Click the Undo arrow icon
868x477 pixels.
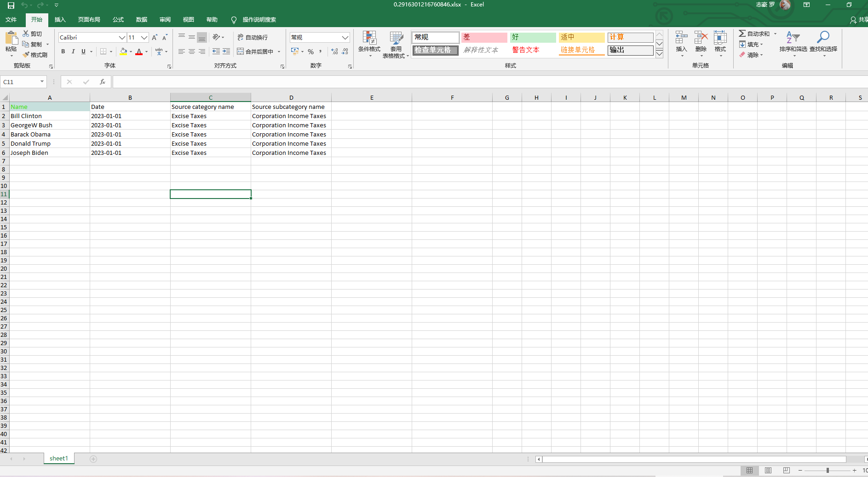tap(24, 6)
